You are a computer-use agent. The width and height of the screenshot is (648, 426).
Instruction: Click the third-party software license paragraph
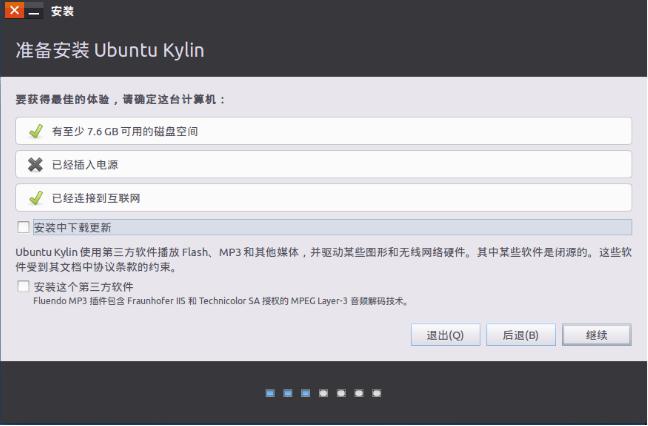pos(324,259)
